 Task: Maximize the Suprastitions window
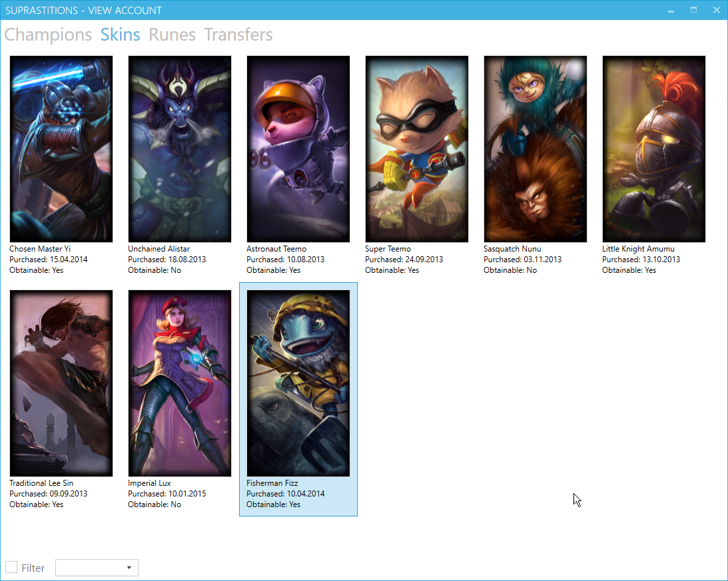[693, 10]
